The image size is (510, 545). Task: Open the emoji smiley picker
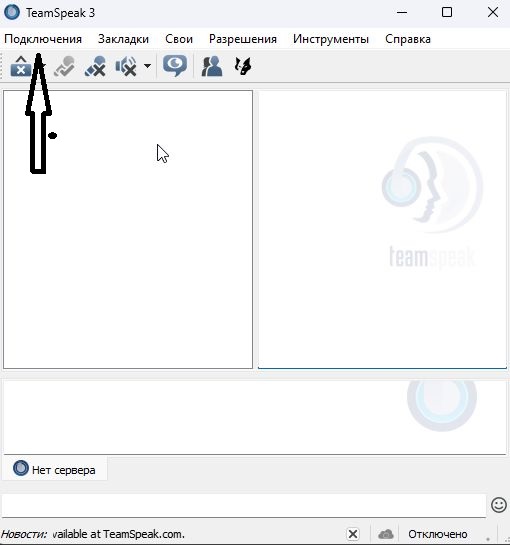coord(499,505)
